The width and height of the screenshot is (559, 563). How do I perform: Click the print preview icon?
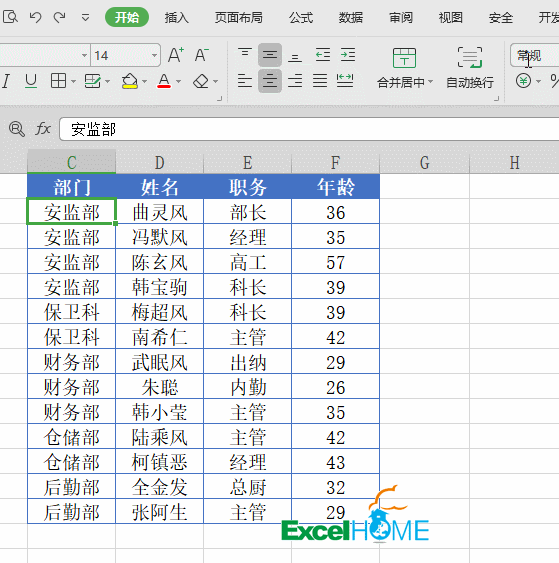(10, 17)
